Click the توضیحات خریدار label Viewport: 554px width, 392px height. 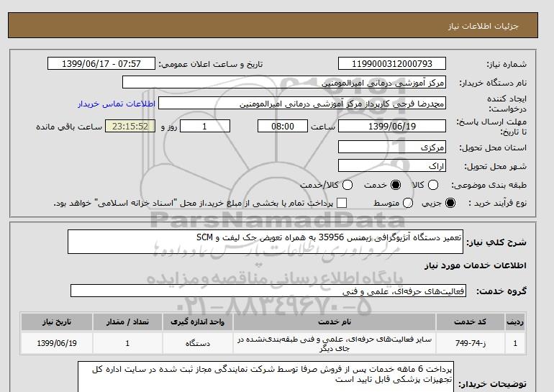coord(493,383)
